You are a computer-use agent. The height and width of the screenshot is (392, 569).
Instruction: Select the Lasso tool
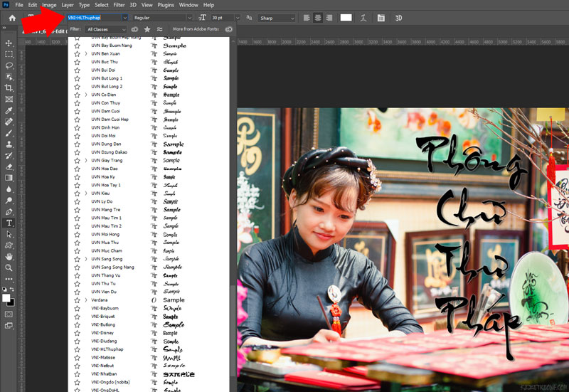point(9,65)
